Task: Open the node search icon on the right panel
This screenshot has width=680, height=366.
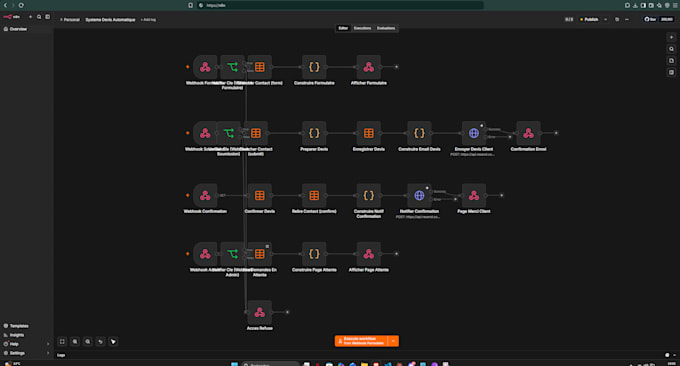Action: pyautogui.click(x=671, y=49)
